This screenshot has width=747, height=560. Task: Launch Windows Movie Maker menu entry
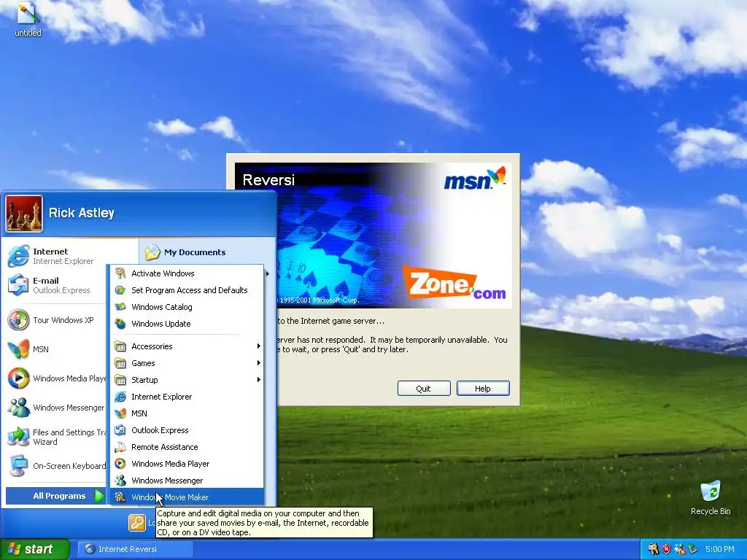pyautogui.click(x=187, y=497)
